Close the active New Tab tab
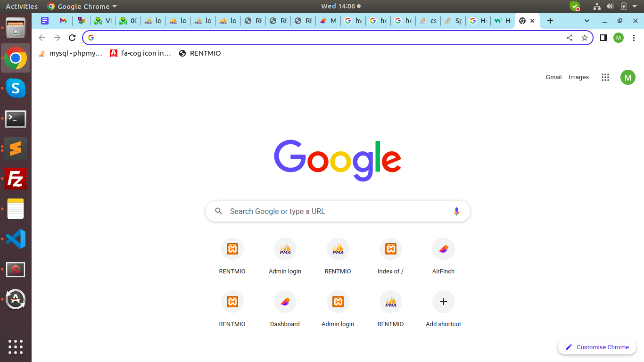 pos(532,21)
